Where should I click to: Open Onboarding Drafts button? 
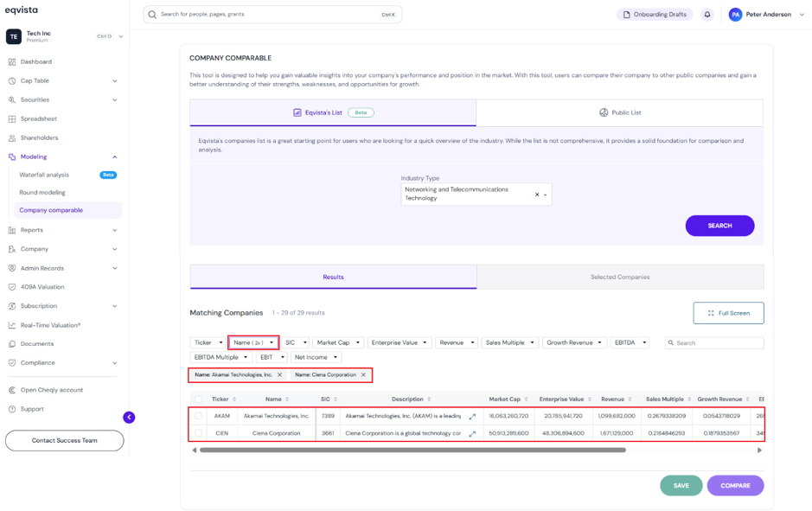(655, 15)
